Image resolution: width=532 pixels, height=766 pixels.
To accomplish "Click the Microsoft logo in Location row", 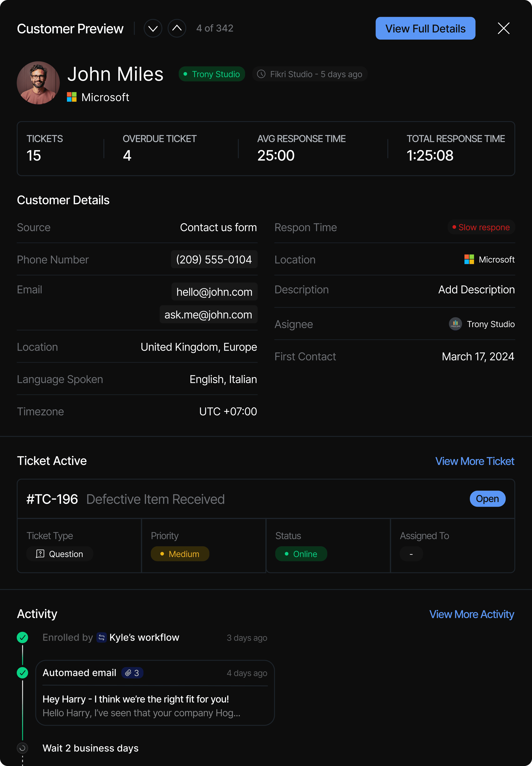I will click(469, 260).
